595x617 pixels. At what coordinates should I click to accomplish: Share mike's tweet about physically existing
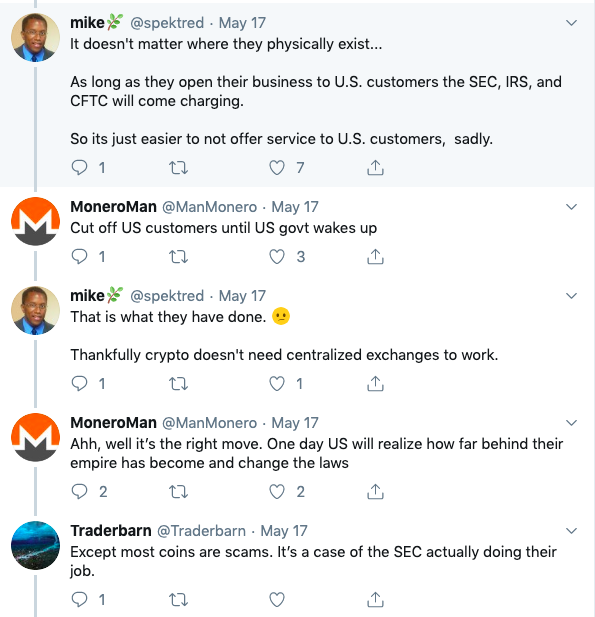click(x=375, y=168)
